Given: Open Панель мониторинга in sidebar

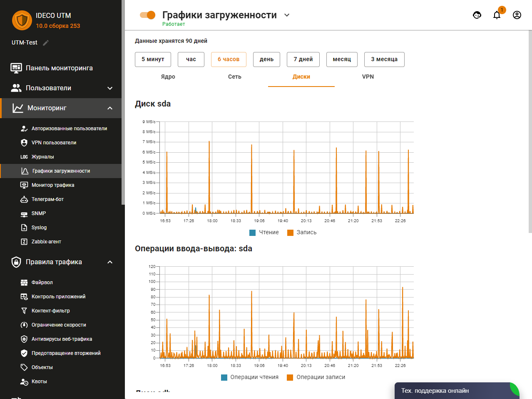Looking at the screenshot, I should (61, 68).
